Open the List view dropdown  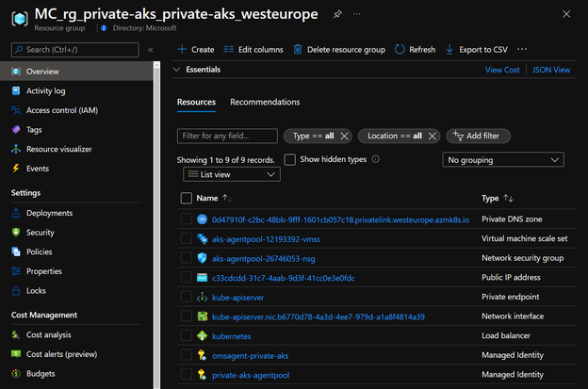tap(232, 174)
